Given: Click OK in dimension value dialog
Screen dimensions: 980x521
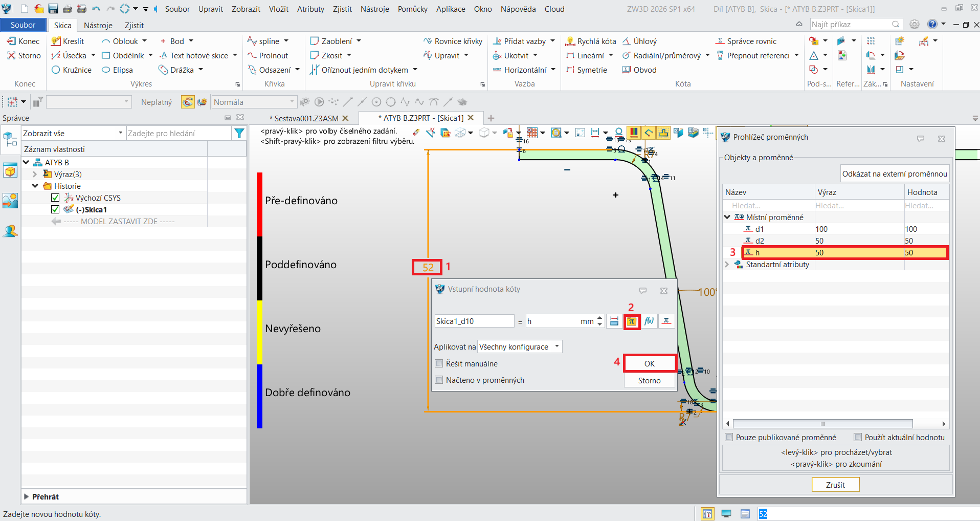Looking at the screenshot, I should pyautogui.click(x=650, y=363).
